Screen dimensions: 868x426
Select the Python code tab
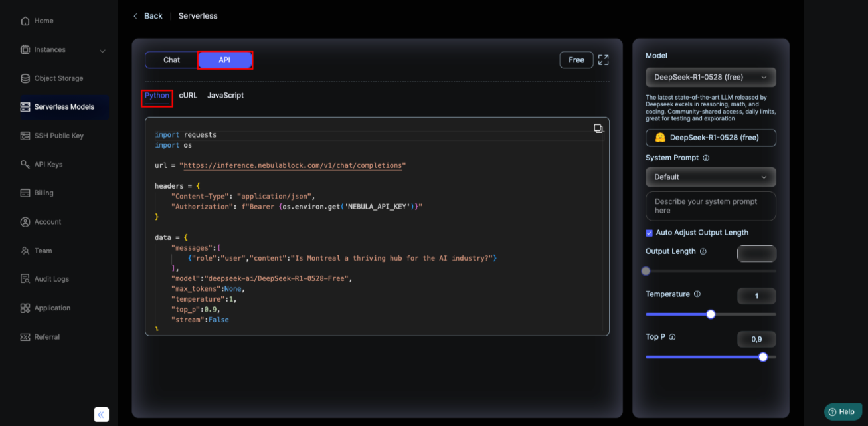tap(157, 96)
